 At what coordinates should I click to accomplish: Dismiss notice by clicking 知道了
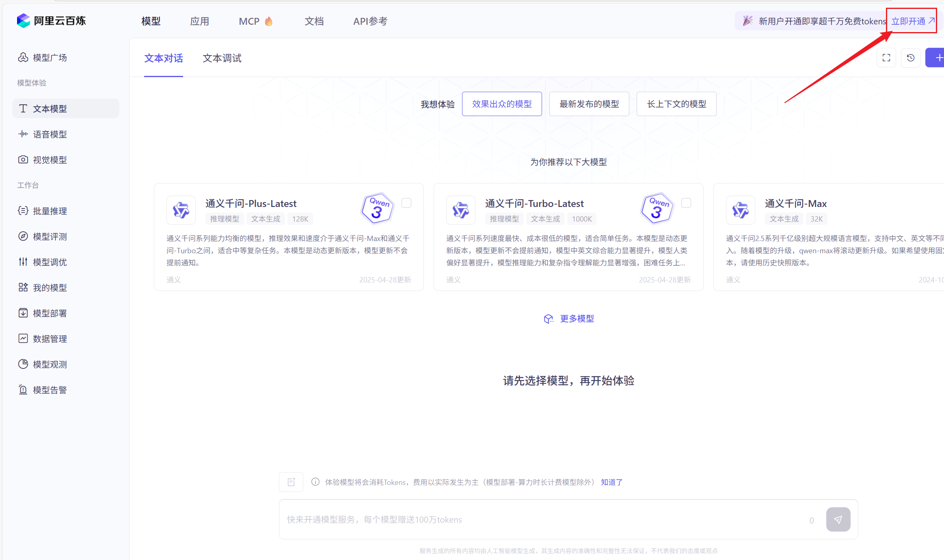(x=612, y=482)
